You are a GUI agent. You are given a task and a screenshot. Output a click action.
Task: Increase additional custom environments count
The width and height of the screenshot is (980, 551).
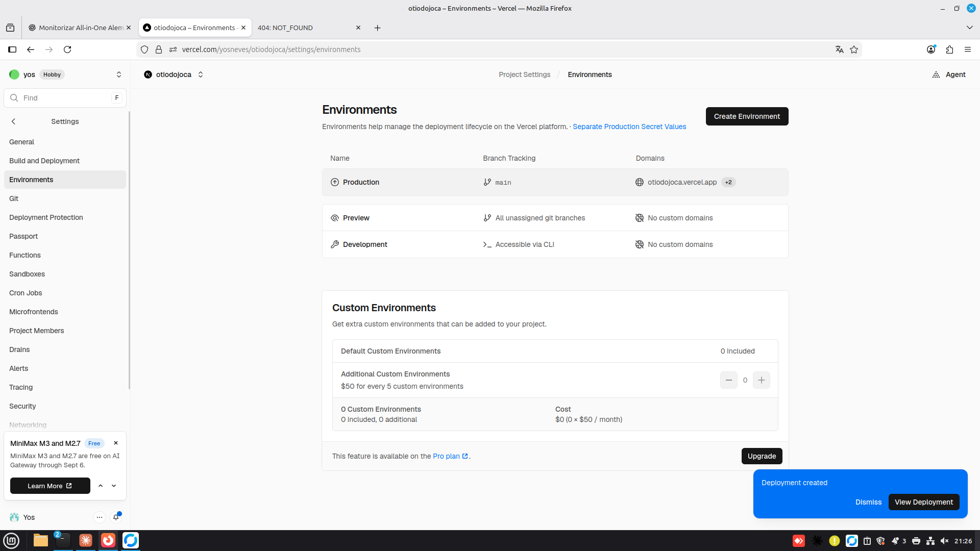762,380
